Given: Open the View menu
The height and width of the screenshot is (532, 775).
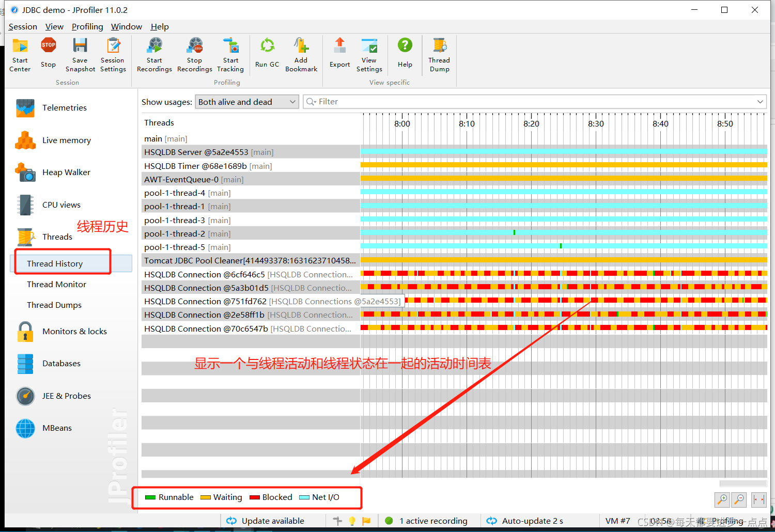Looking at the screenshot, I should click(54, 27).
